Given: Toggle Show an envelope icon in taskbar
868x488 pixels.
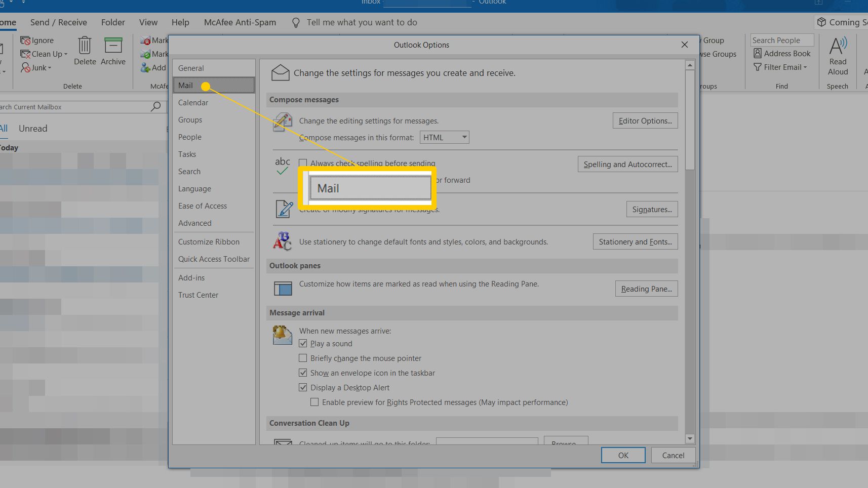Looking at the screenshot, I should tap(303, 373).
